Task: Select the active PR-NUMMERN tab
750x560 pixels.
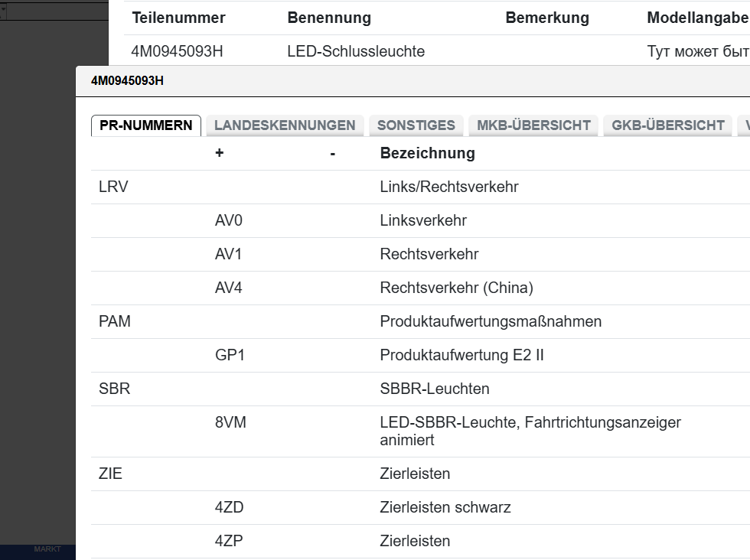Action: (145, 125)
